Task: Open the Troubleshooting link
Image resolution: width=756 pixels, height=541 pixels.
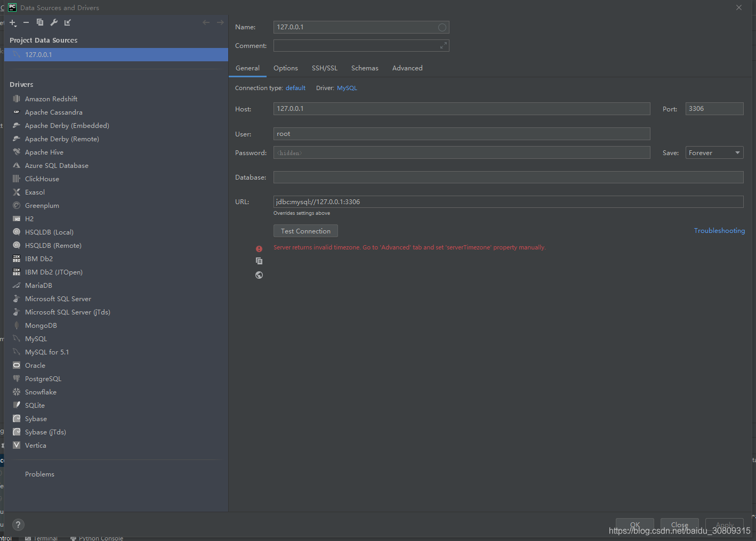Action: tap(719, 231)
